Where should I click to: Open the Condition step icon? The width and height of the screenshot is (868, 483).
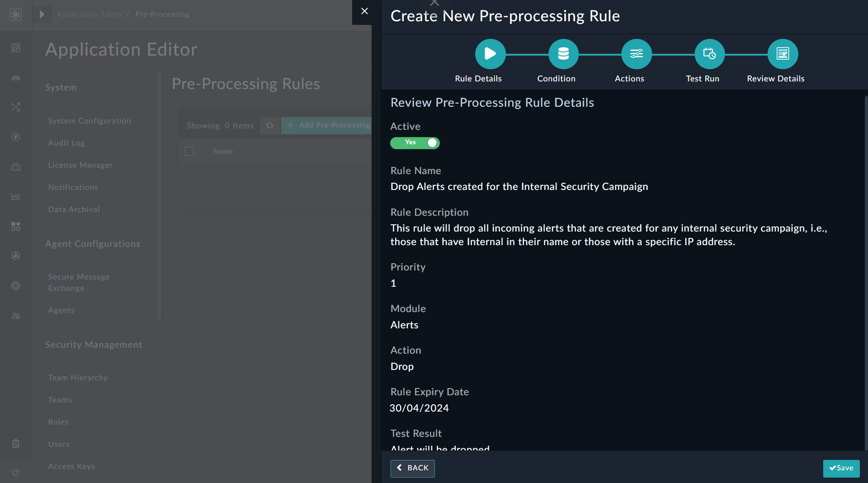pos(563,53)
